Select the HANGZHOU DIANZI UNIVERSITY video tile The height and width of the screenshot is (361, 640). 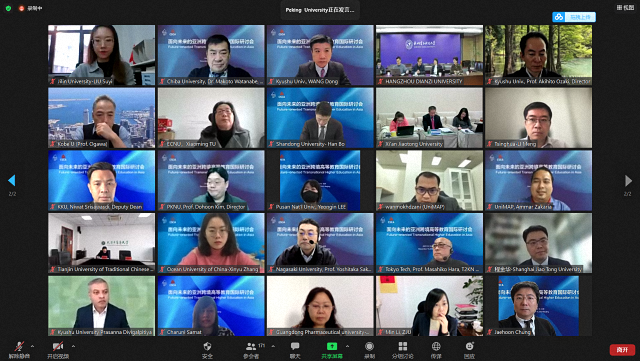pyautogui.click(x=429, y=55)
